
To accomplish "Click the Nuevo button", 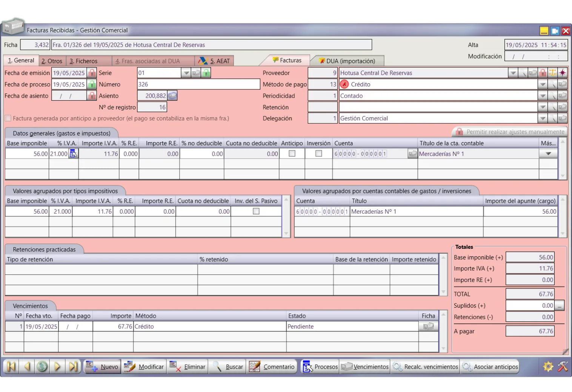I will pos(102,367).
